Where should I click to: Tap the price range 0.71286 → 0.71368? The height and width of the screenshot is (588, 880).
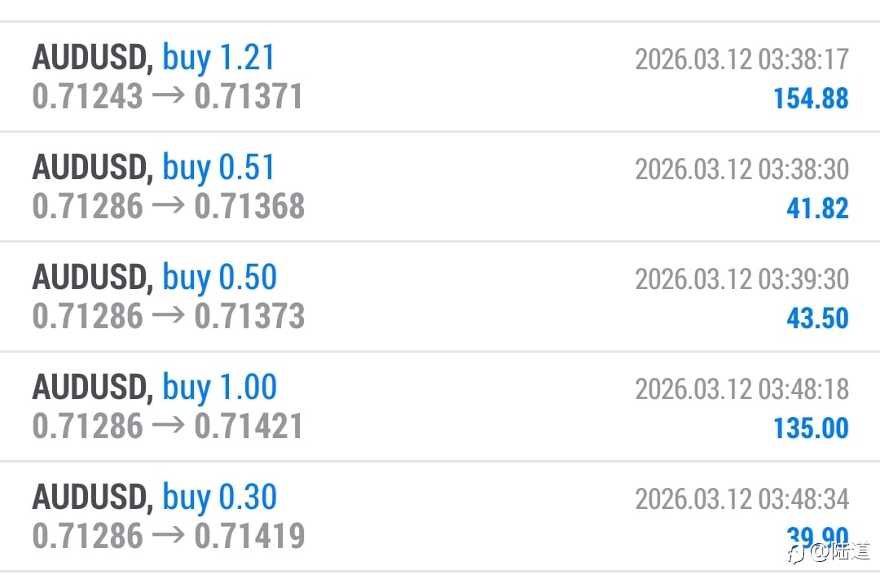pos(168,207)
